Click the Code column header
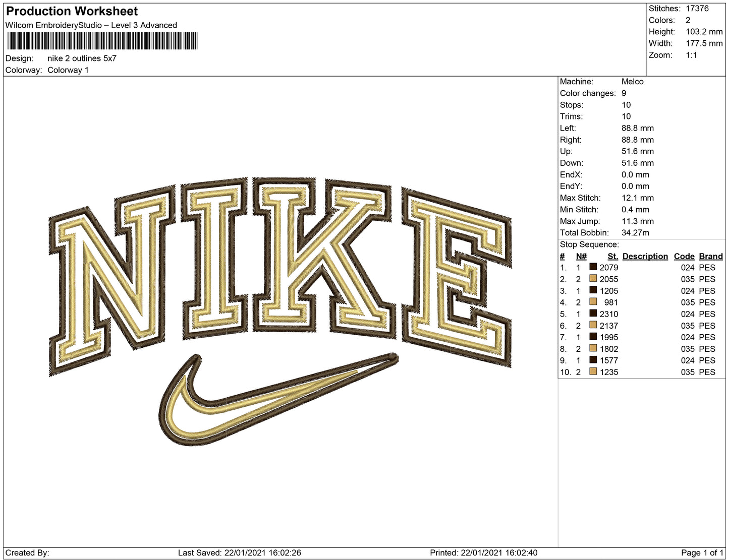 click(684, 256)
